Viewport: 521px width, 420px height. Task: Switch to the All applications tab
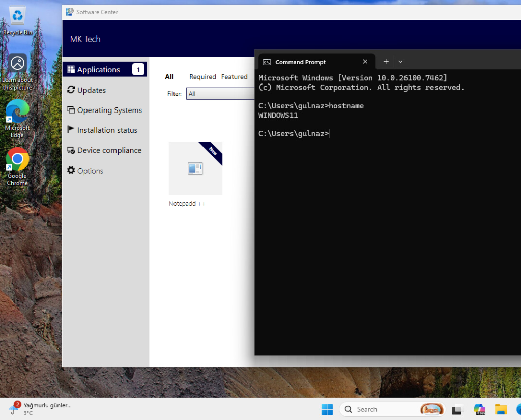click(x=169, y=77)
